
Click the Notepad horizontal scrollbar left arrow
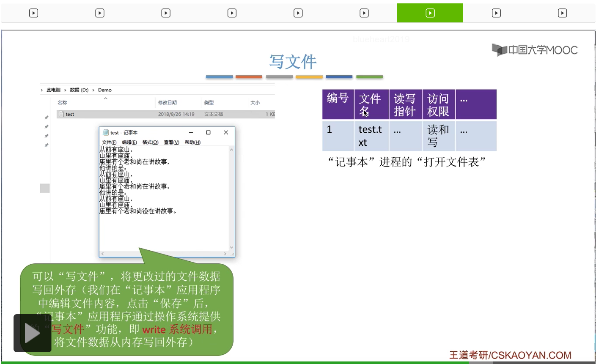[102, 254]
